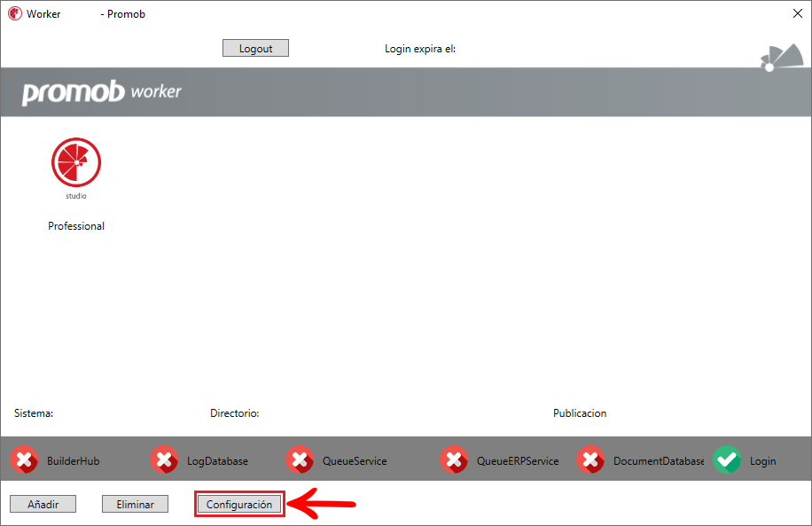The image size is (812, 526).
Task: Click the QueueService red error status icon
Action: (300, 459)
